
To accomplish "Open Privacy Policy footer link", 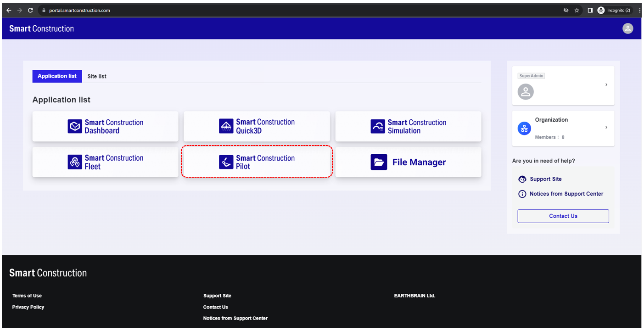I will coord(28,307).
